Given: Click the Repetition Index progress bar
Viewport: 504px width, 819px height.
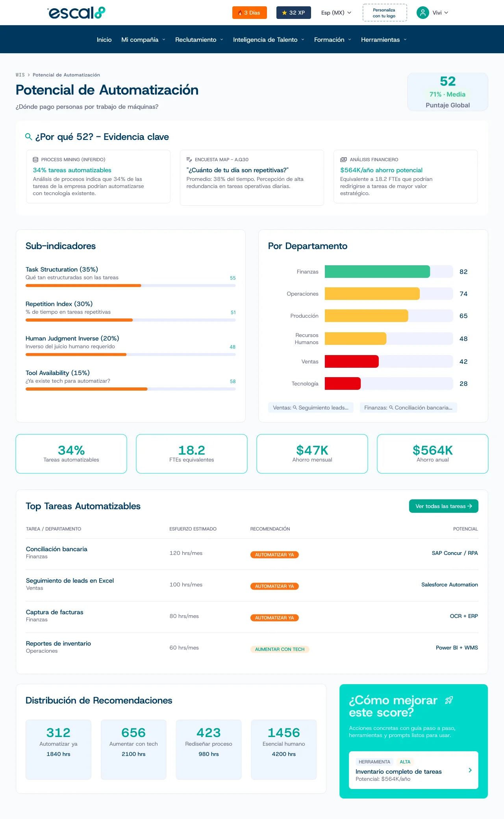Looking at the screenshot, I should coord(131,320).
